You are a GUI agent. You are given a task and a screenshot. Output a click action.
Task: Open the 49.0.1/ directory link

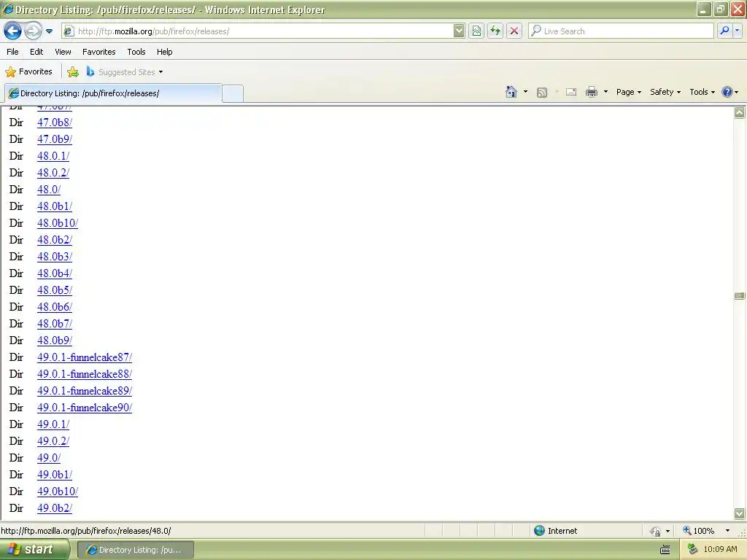(x=53, y=424)
